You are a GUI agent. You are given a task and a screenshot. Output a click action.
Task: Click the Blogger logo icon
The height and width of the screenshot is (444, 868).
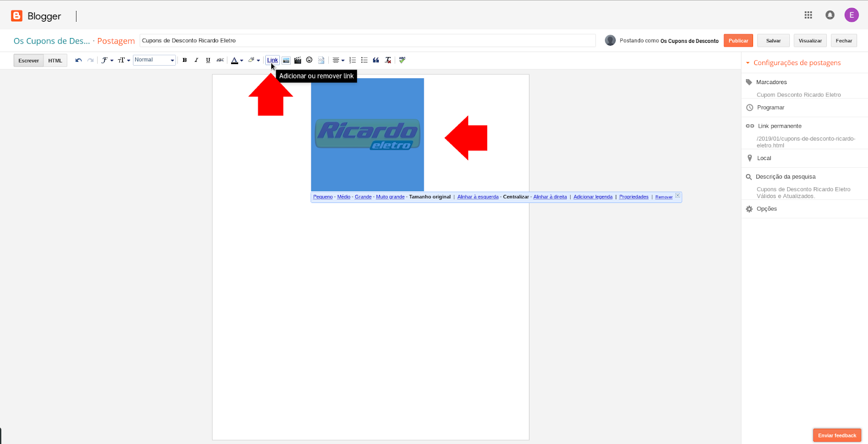[x=17, y=16]
